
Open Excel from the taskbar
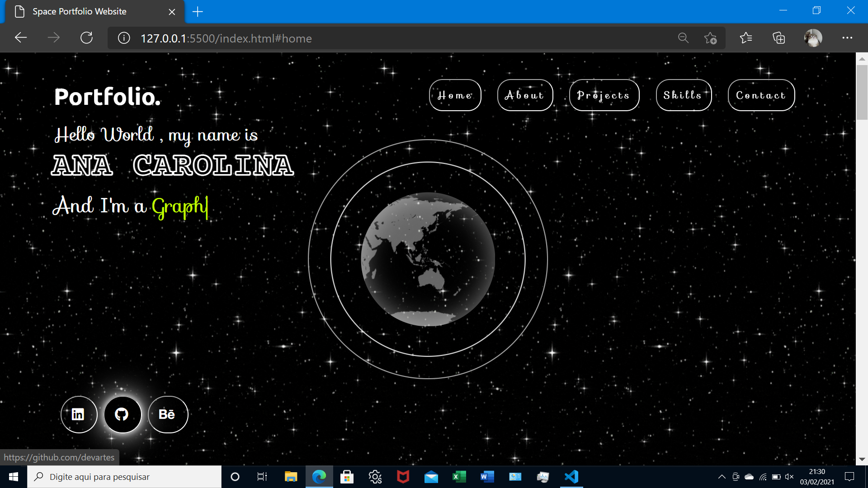pyautogui.click(x=459, y=476)
